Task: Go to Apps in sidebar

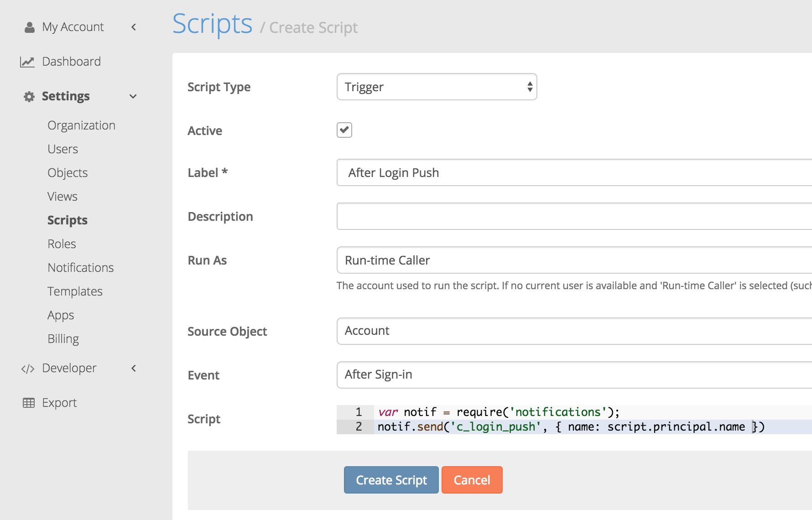Action: point(61,315)
